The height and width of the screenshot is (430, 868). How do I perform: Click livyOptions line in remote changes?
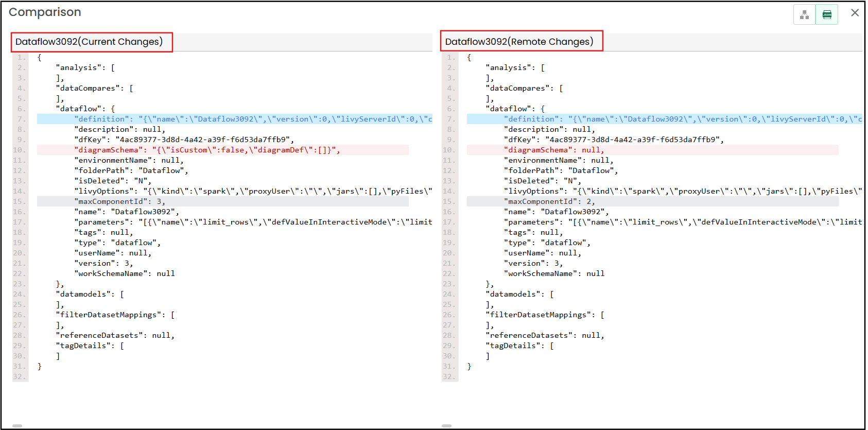pyautogui.click(x=682, y=191)
